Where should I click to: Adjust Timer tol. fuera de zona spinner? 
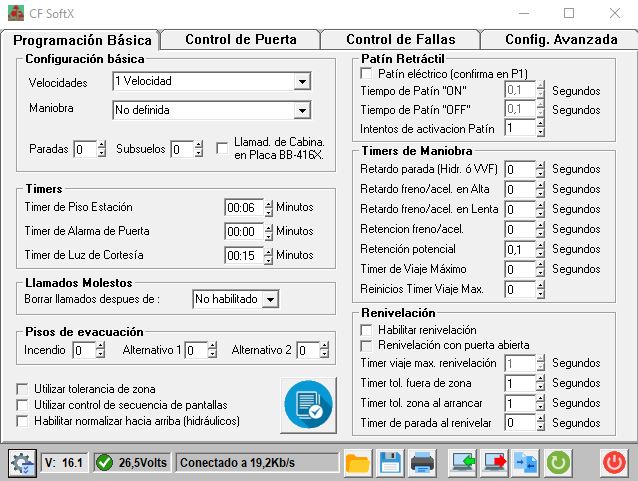(x=540, y=383)
